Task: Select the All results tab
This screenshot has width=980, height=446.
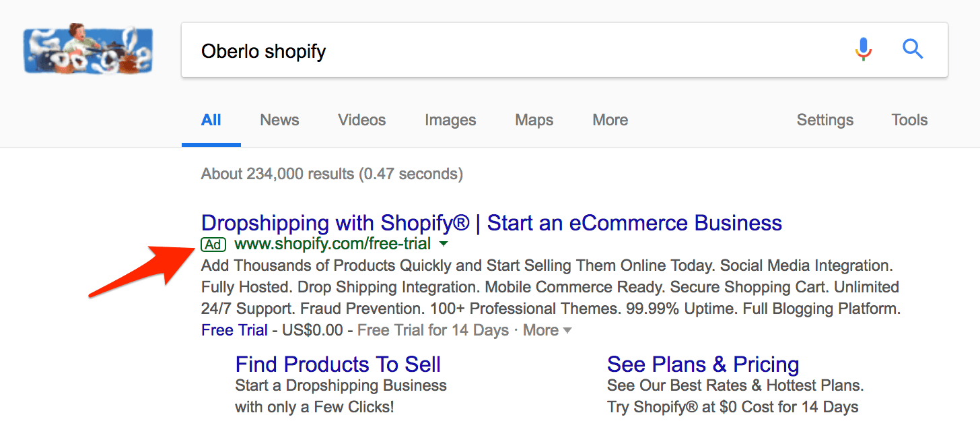Action: click(x=211, y=120)
